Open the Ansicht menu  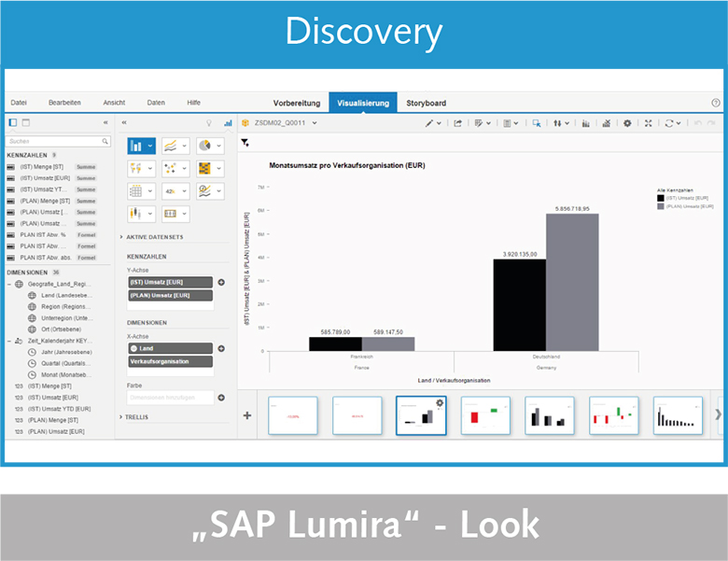[x=114, y=103]
